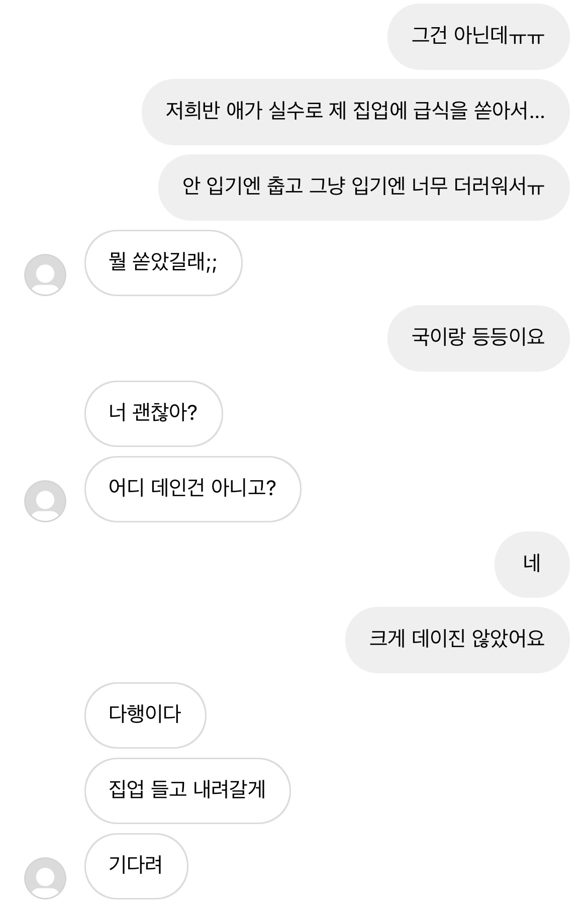Select the sent bubble ending '더러워서ㅠ'
This screenshot has height=902, width=588.
pyautogui.click(x=363, y=187)
